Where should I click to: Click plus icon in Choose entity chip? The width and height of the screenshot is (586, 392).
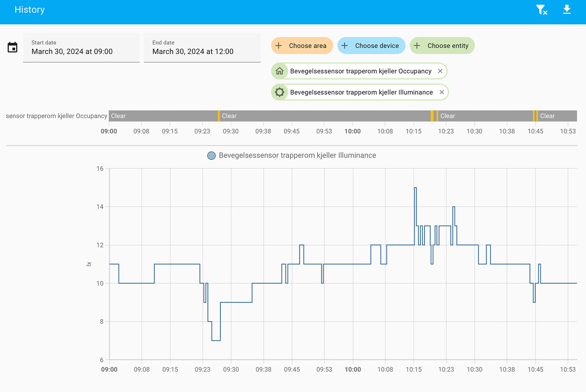click(417, 45)
